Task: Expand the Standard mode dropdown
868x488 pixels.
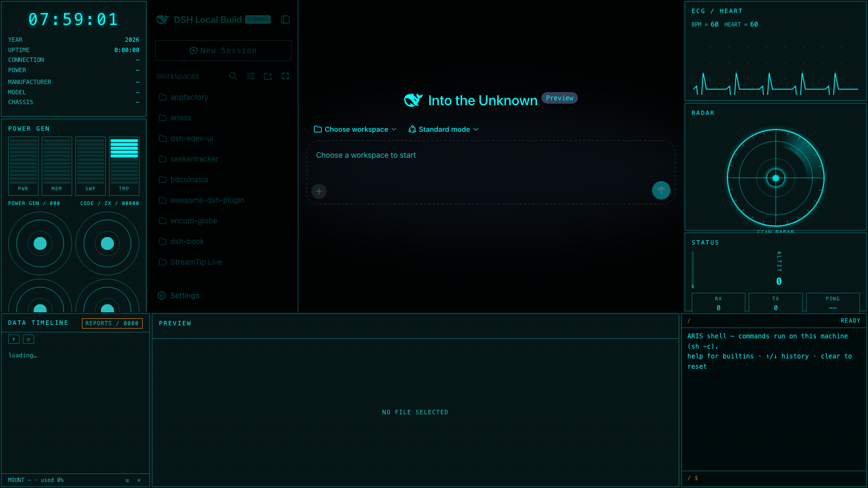Action: coord(443,129)
